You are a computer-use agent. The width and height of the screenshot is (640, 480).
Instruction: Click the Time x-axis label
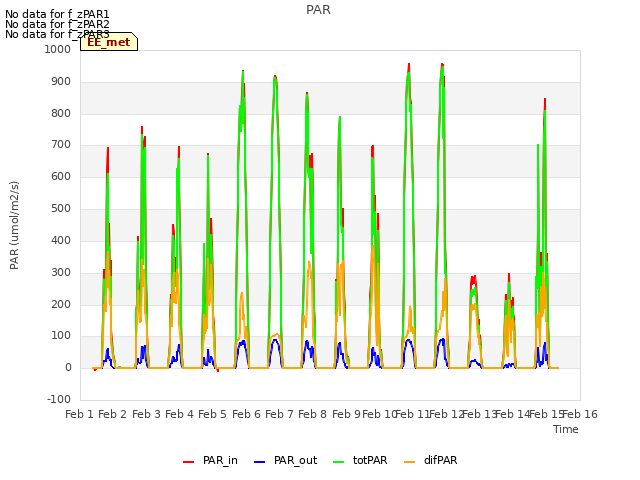(x=566, y=429)
